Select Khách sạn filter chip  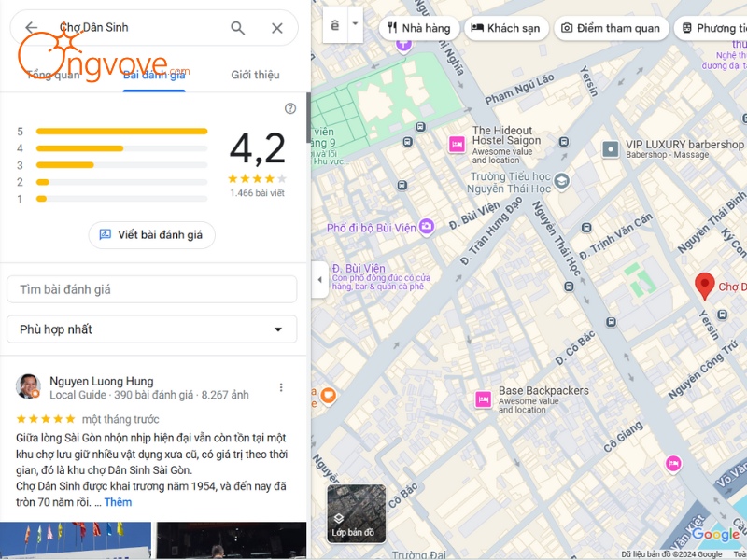pyautogui.click(x=506, y=28)
